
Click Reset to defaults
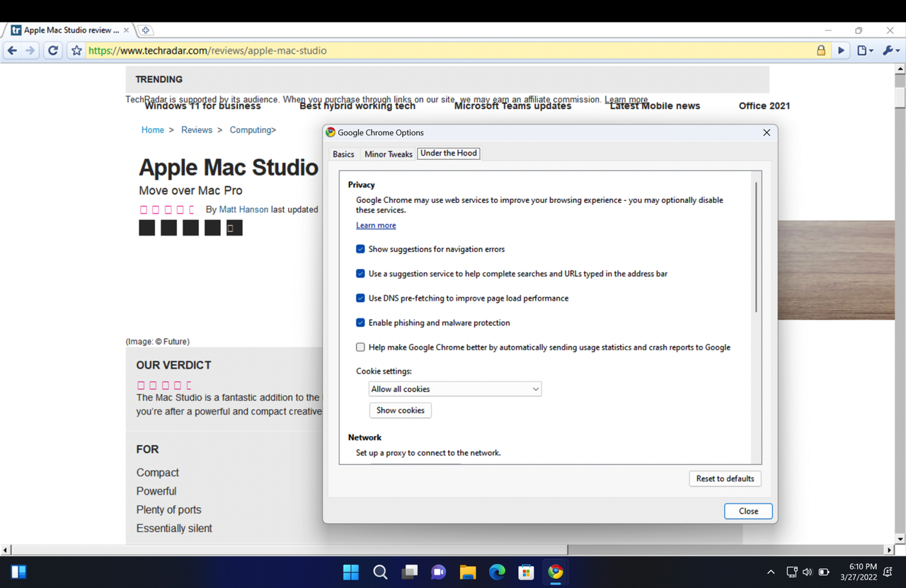pos(725,479)
